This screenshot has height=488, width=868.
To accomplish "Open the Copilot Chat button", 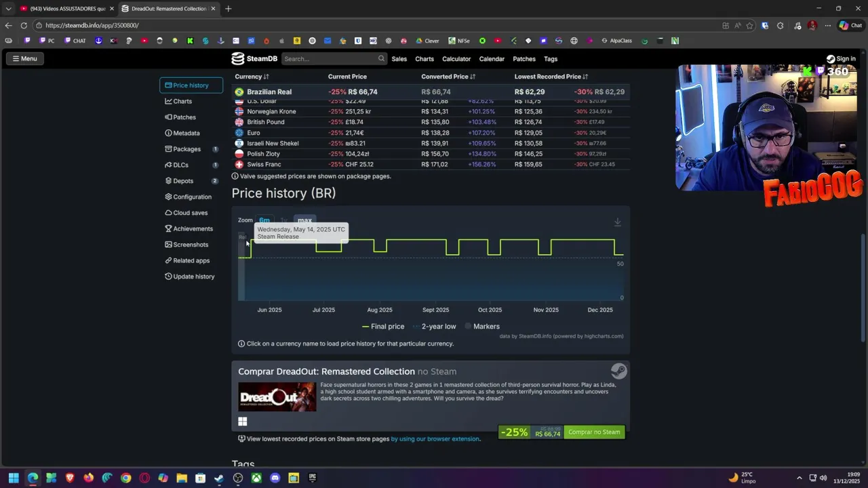I will click(x=850, y=26).
